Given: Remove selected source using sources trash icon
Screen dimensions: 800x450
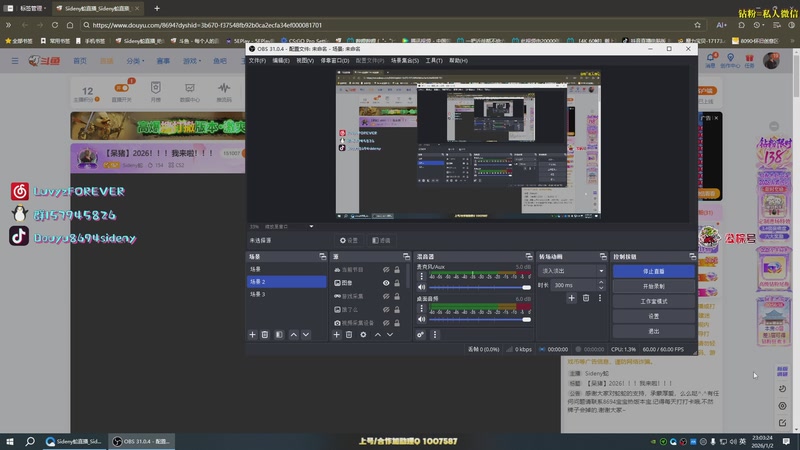Looking at the screenshot, I should pos(349,335).
